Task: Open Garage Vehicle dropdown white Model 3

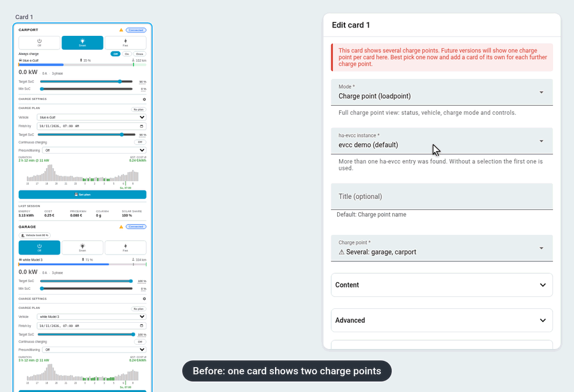Action: point(91,317)
